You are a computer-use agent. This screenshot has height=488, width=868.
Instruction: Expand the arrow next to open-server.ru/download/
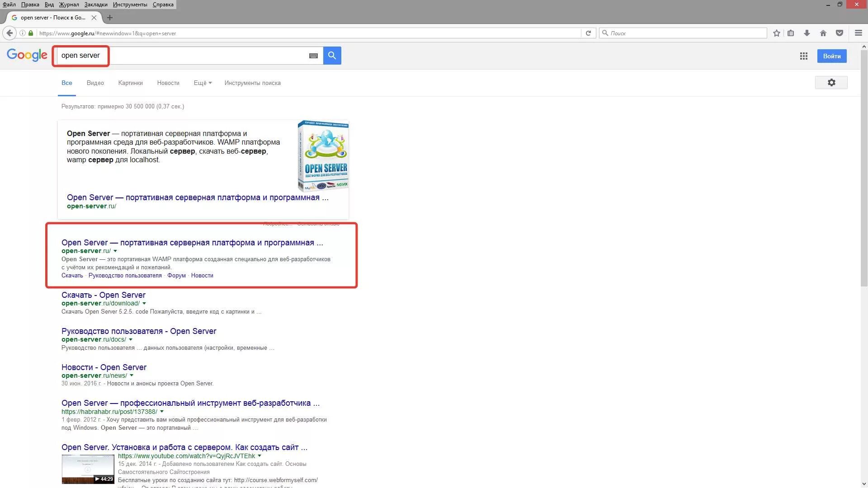(144, 304)
